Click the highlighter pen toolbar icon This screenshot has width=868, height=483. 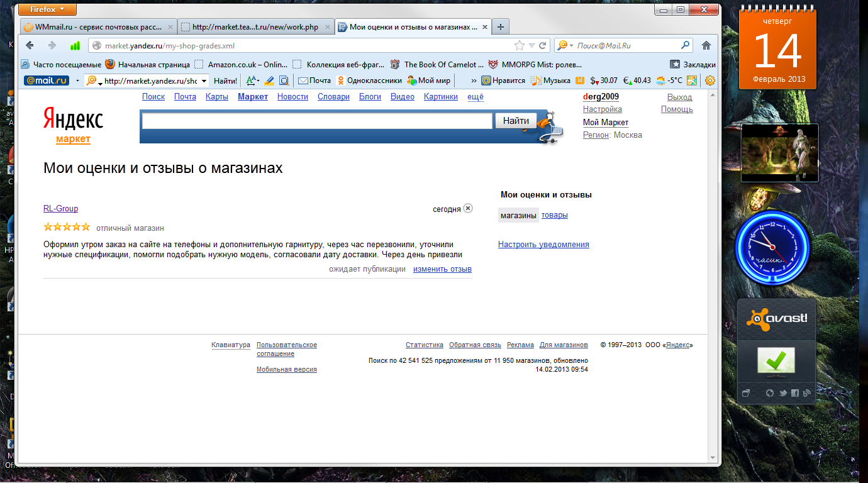pos(269,80)
